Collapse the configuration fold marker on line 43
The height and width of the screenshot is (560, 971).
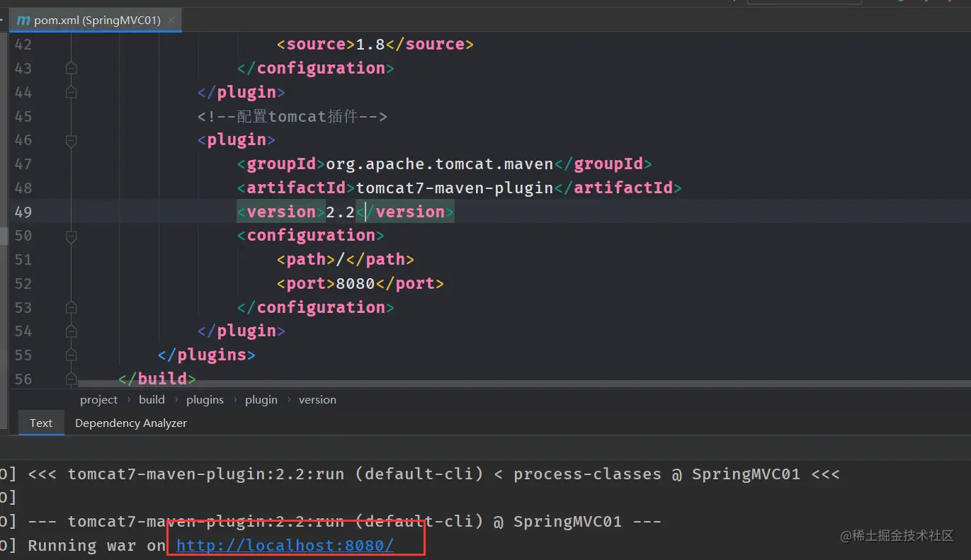(x=71, y=68)
